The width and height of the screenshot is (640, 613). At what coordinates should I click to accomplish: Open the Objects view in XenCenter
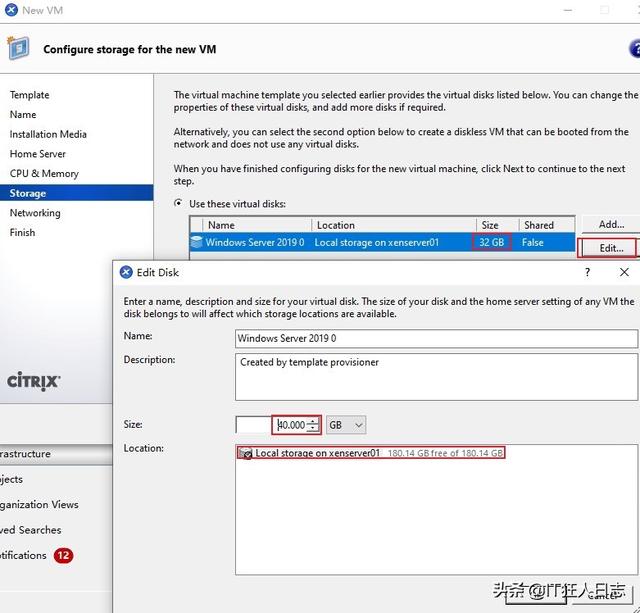11,479
